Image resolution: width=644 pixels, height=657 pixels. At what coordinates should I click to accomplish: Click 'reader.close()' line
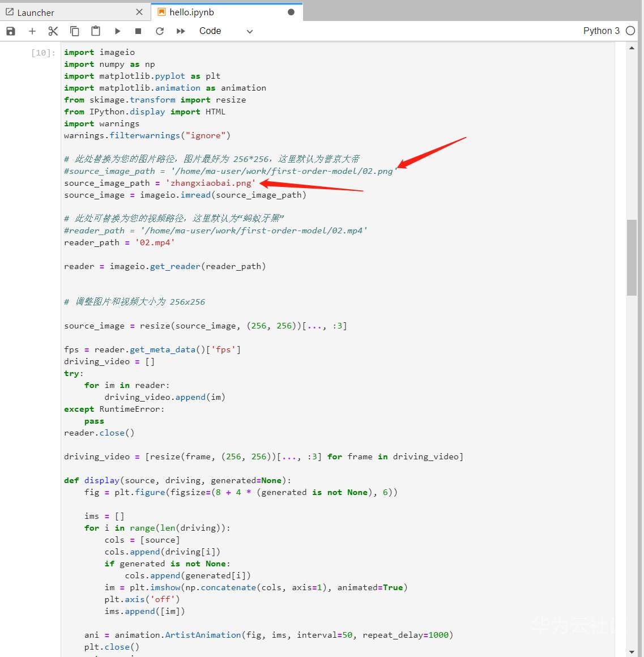tap(99, 433)
